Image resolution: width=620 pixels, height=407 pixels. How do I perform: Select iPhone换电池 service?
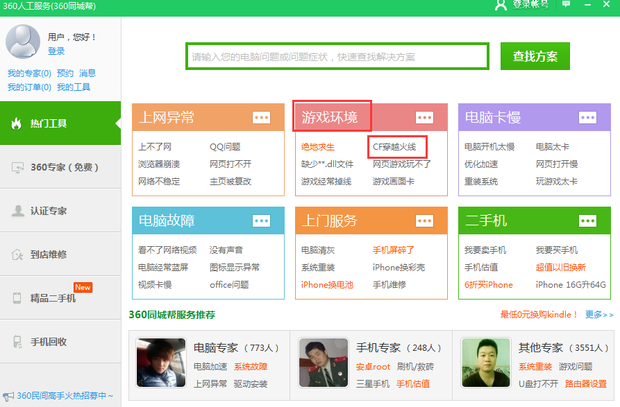pos(327,285)
